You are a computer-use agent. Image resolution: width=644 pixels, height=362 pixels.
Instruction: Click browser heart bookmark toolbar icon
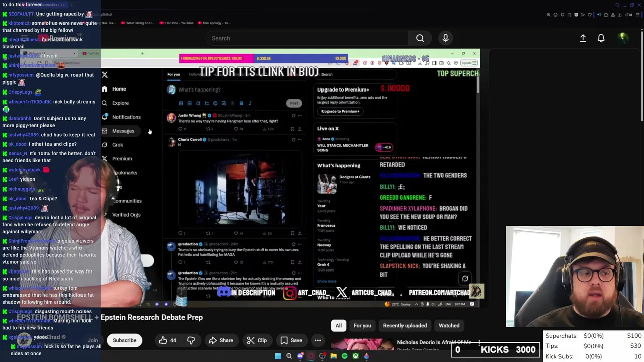coord(590,15)
